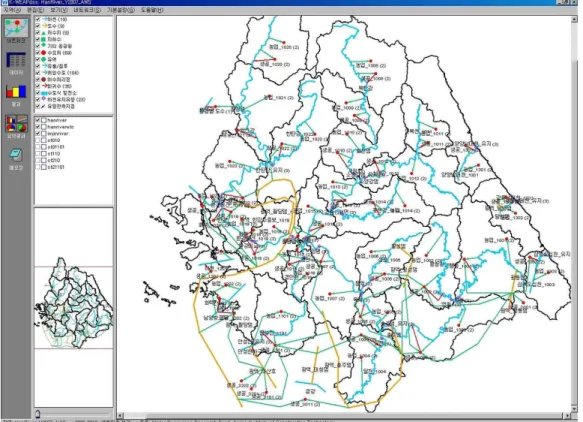Click the map's vertical scrollbar up arrow

pyautogui.click(x=574, y=19)
